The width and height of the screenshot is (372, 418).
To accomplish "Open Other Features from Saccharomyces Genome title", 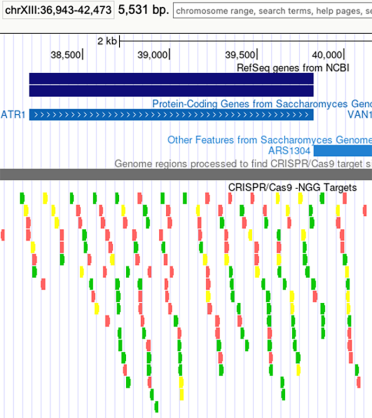I will tap(270, 140).
